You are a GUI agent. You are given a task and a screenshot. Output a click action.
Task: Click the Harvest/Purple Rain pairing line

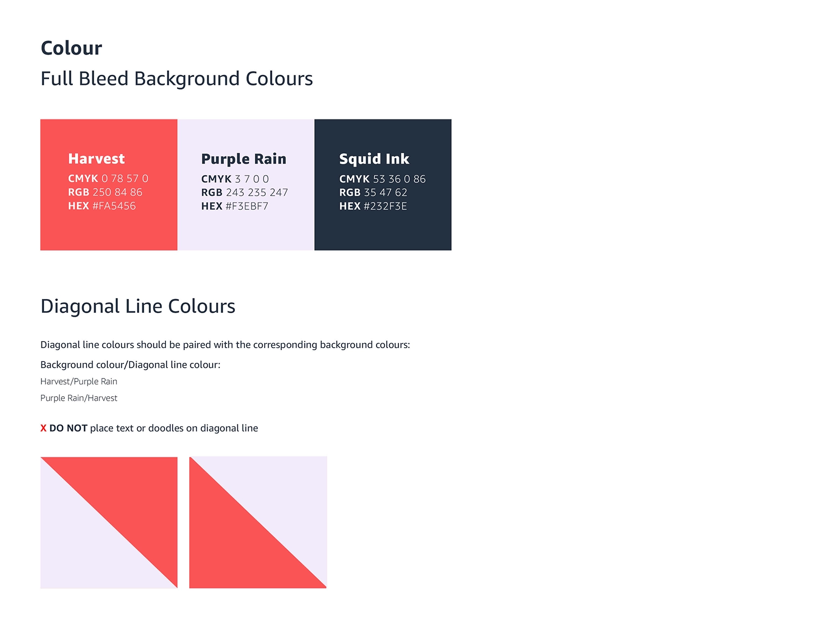[x=79, y=382]
